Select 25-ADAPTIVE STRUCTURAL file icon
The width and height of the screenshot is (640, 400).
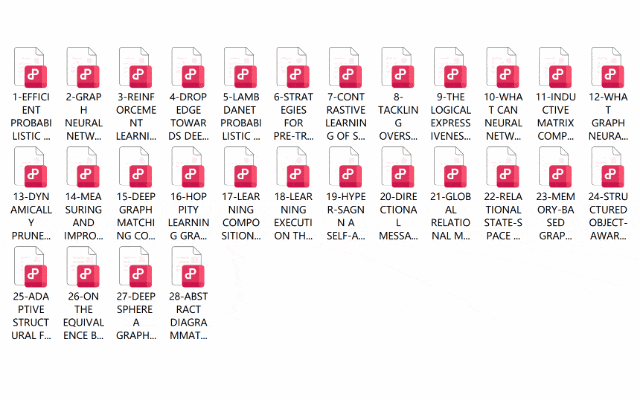click(x=31, y=267)
